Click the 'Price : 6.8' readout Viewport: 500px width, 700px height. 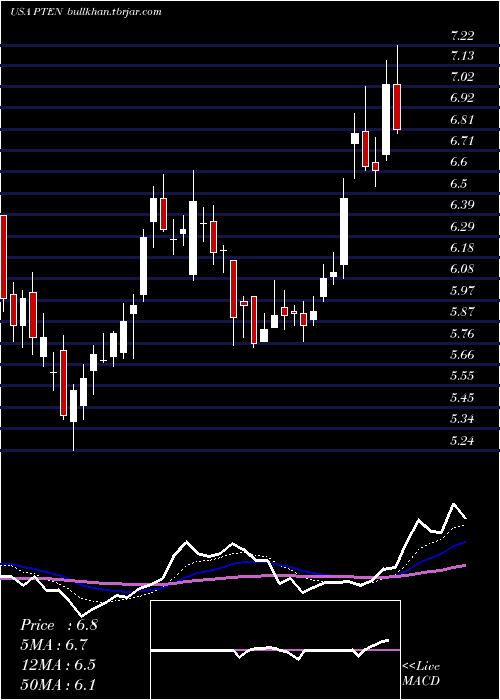click(x=58, y=625)
